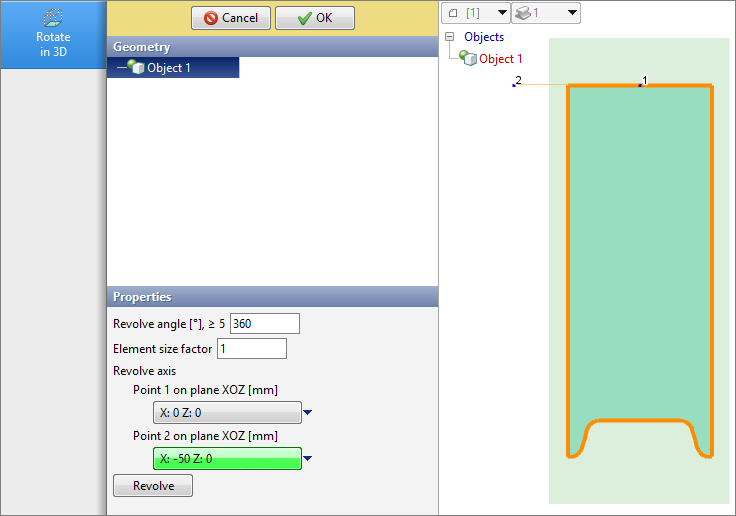
Task: Click the Revolve button
Action: (153, 486)
